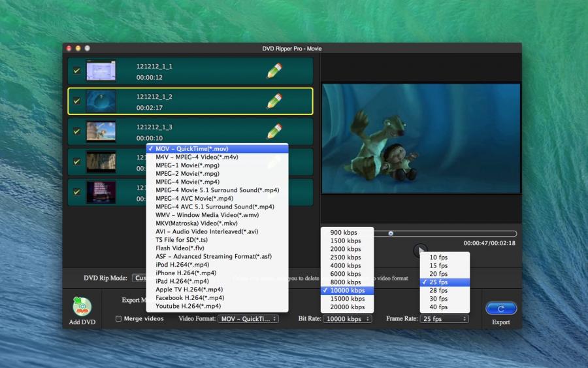
Task: Set bit rate to 2500 kbps
Action: tap(348, 258)
